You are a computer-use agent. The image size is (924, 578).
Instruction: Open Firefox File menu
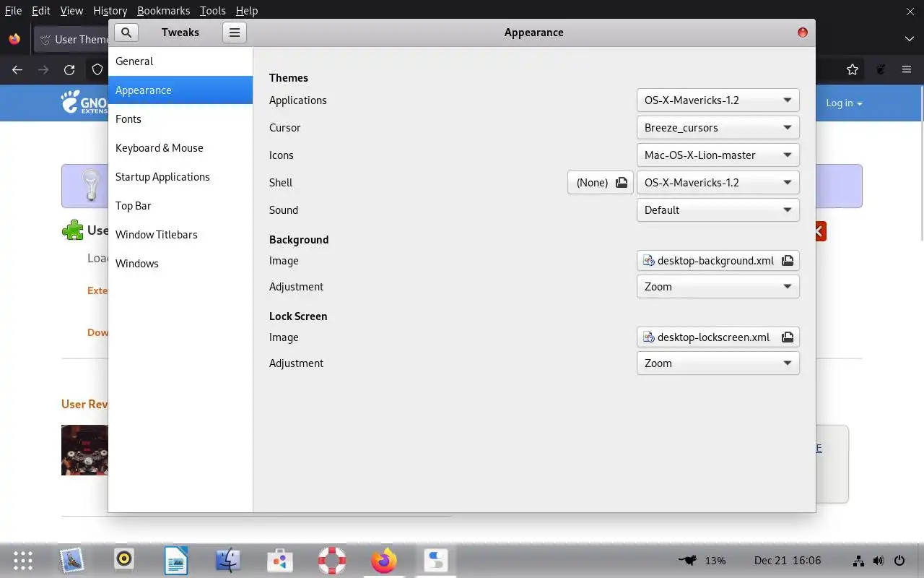point(13,11)
